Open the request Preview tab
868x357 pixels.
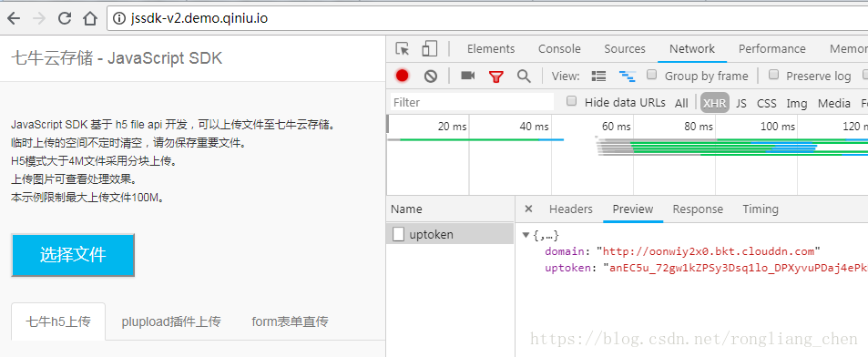point(633,209)
